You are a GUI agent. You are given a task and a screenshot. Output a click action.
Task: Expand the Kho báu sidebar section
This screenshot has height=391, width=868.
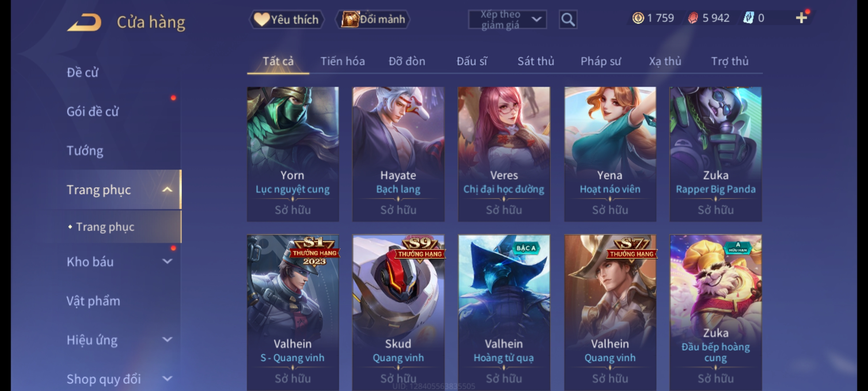coord(167,261)
